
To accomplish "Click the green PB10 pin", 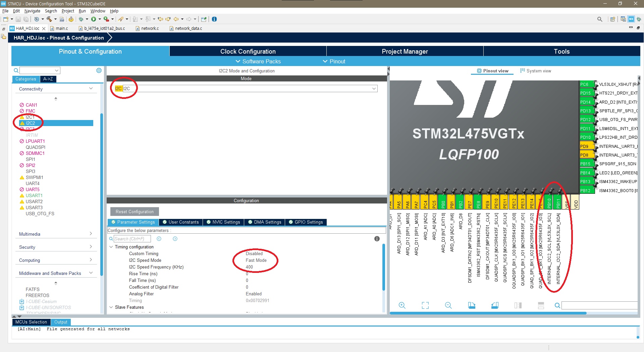I will pyautogui.click(x=549, y=202).
